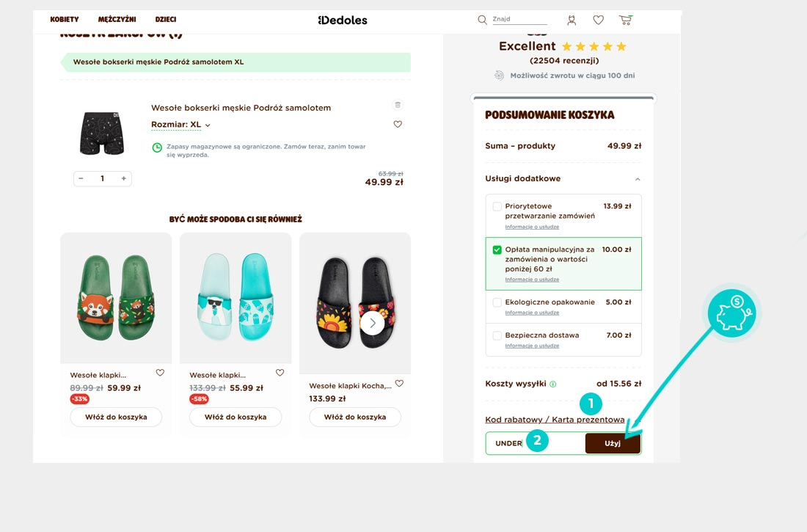Screen dimensions: 807x532
Task: Delete boxers using the trash icon
Action: pyautogui.click(x=398, y=105)
